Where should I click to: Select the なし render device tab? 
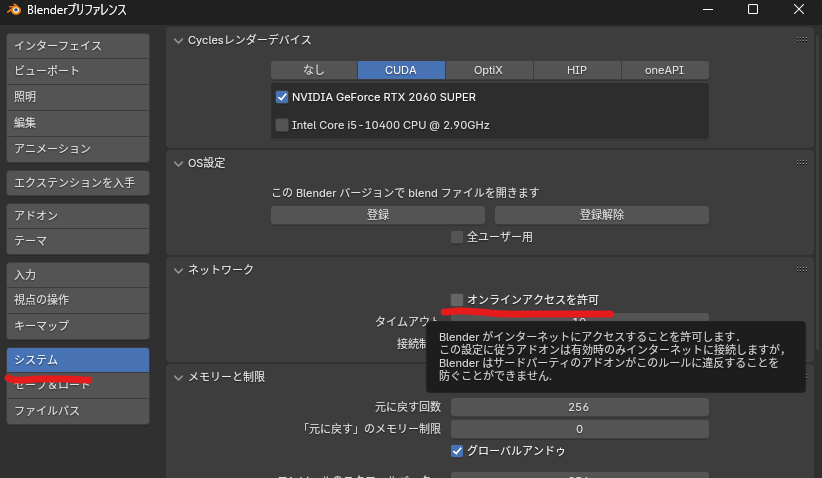click(314, 70)
